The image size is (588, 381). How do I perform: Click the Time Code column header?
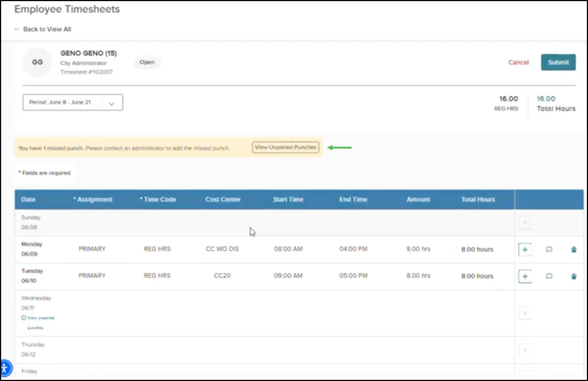pos(158,199)
